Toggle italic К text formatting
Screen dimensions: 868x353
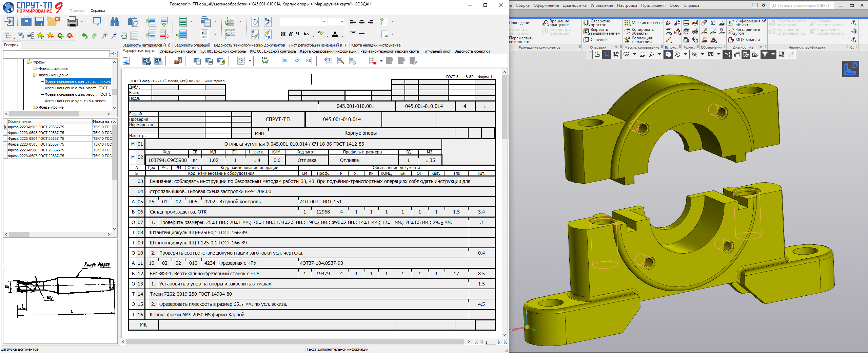[x=291, y=34]
